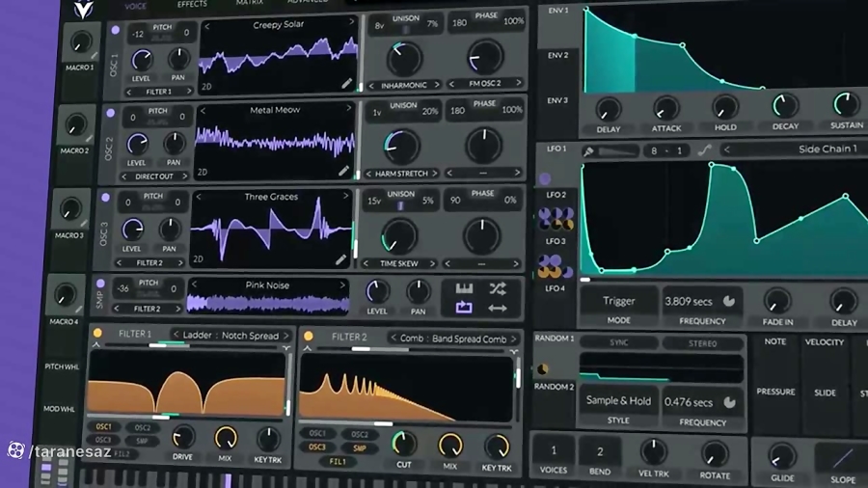Adjust Filter 1 Drive knob
This screenshot has width=868, height=488.
pyautogui.click(x=182, y=438)
